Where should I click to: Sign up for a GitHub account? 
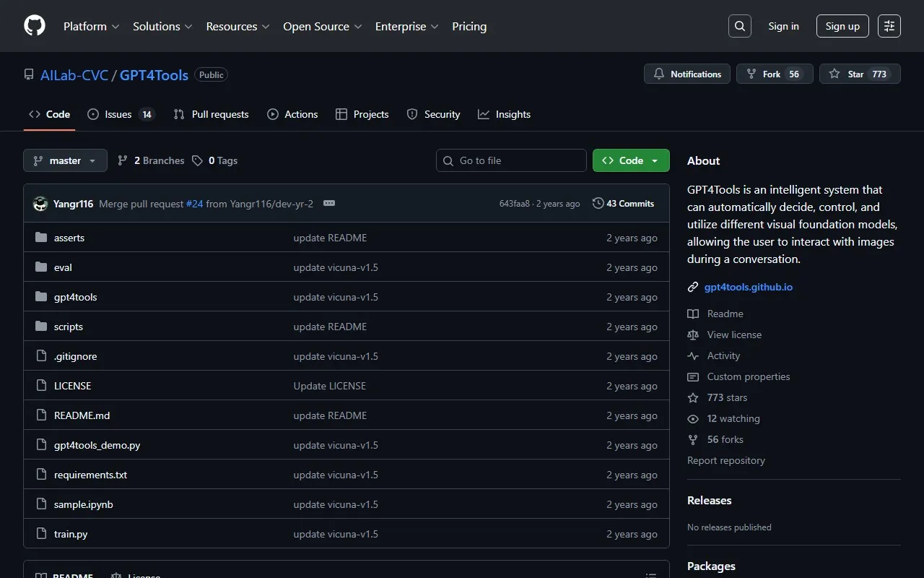[842, 26]
